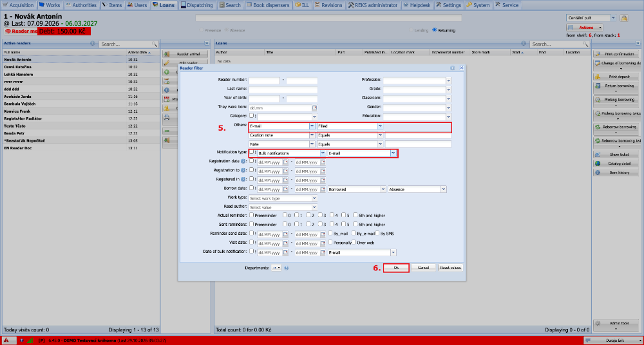
Task: Check the Over web checkbox
Action: 353,242
